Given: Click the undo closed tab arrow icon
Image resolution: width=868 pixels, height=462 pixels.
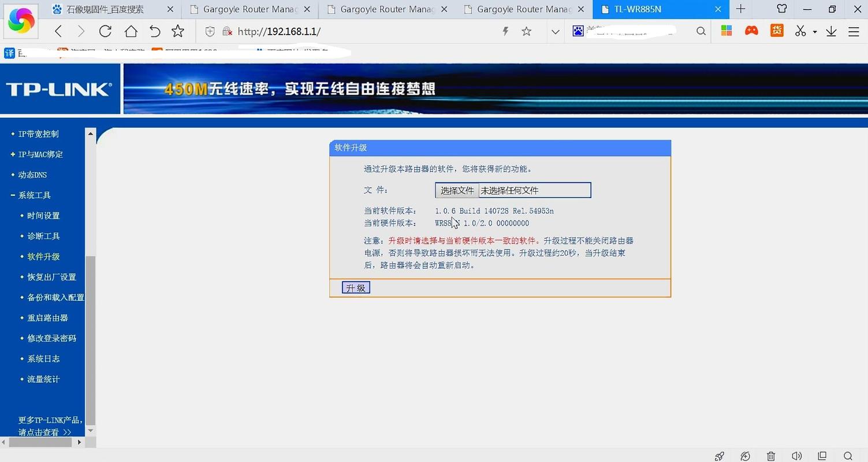Looking at the screenshot, I should tap(155, 31).
